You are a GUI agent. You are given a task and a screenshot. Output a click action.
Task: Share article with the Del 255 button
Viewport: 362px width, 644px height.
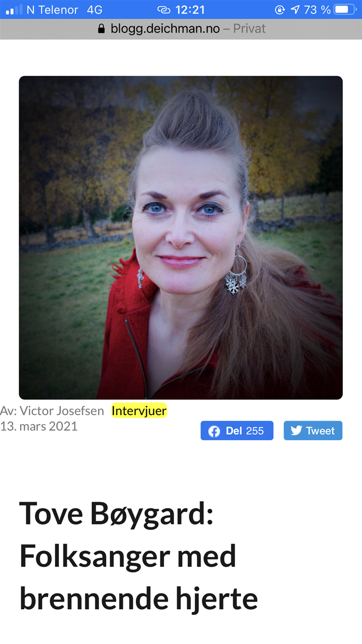coord(237,431)
